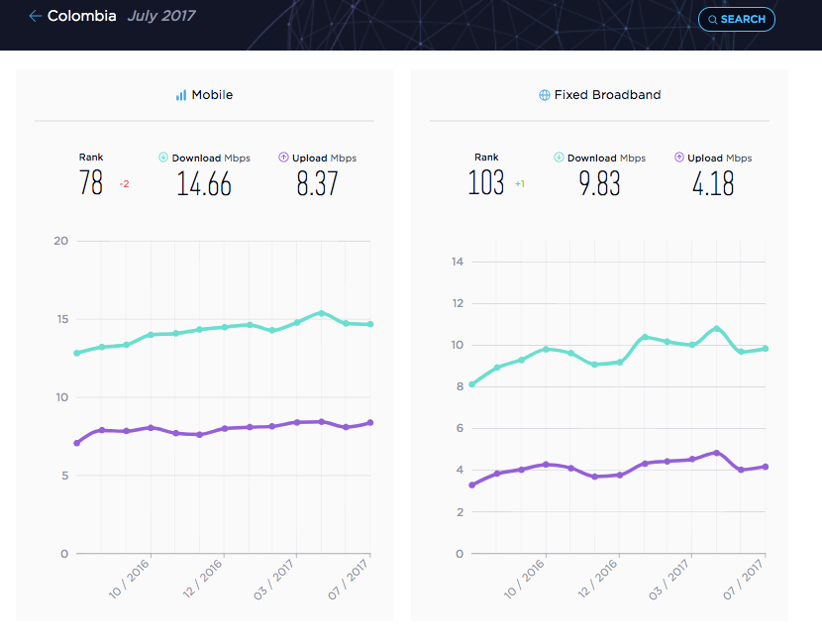This screenshot has width=822, height=644.
Task: Click first Fixed Broadband upload point
Action: (x=472, y=485)
